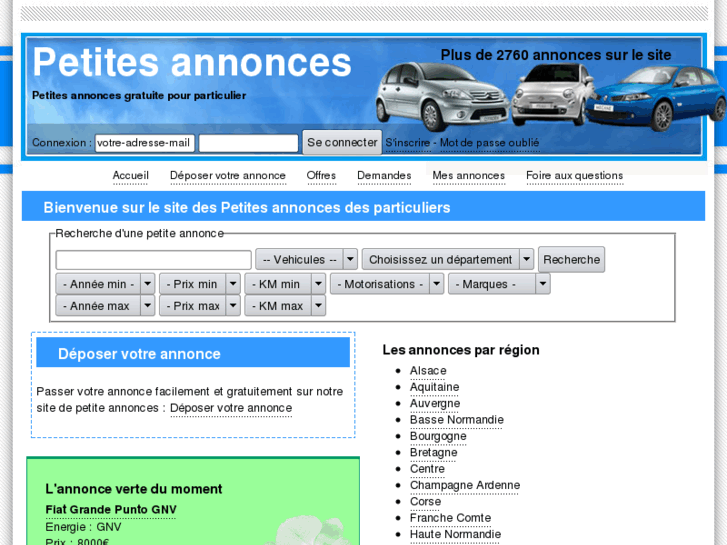Screen dimensions: 727x545
Task: Choose the Franche Comte region link
Action: [450, 518]
